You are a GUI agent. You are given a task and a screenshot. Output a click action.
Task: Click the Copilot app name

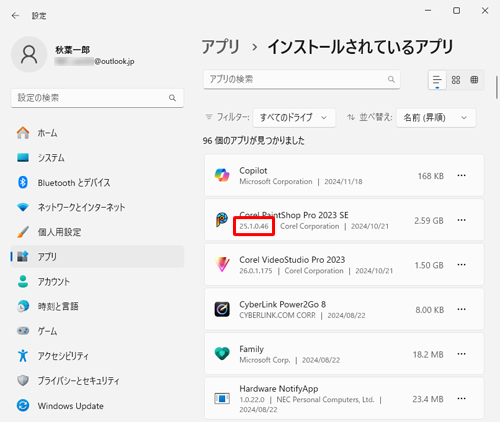[253, 171]
